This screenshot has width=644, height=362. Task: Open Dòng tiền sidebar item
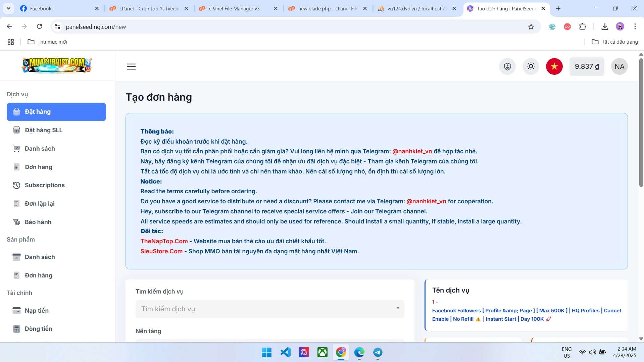click(x=56, y=329)
